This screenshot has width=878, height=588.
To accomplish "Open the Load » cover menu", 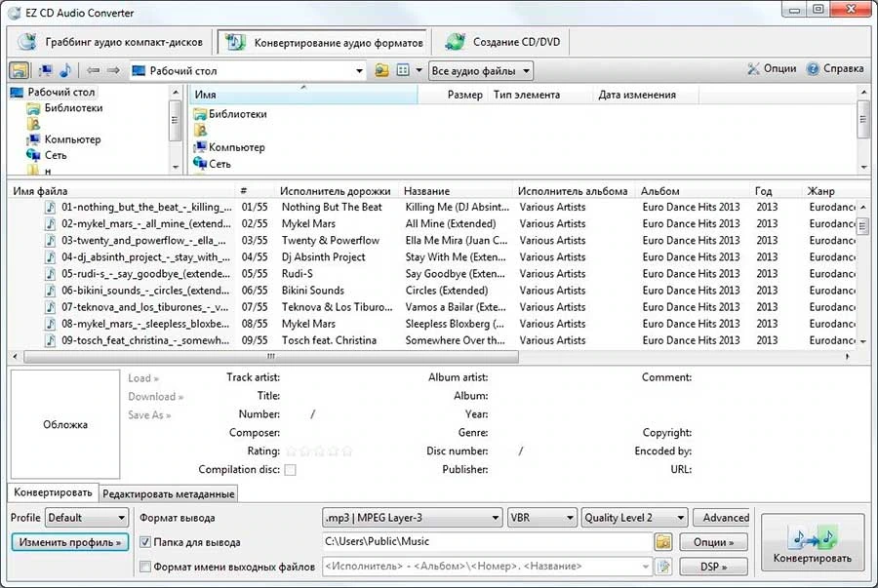I will point(143,378).
